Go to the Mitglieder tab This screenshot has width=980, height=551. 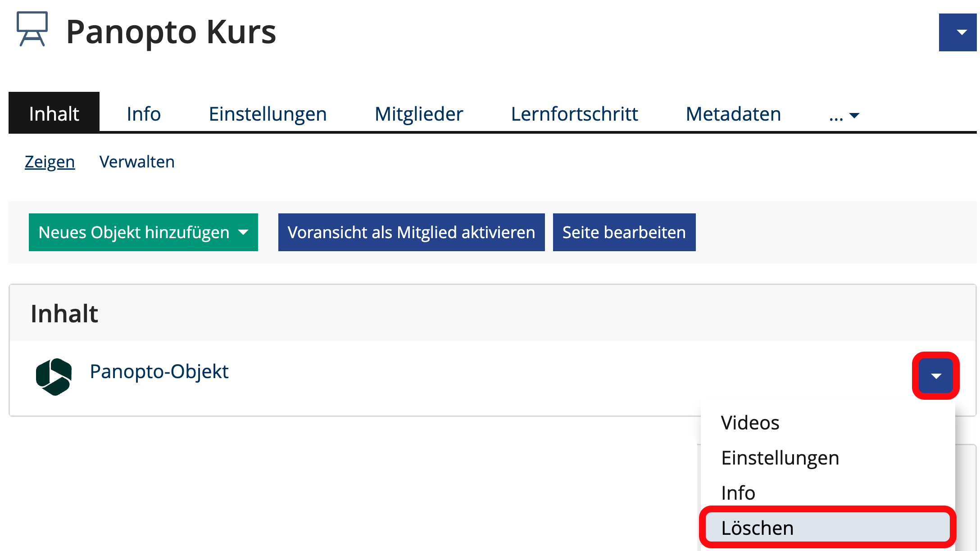pos(419,114)
